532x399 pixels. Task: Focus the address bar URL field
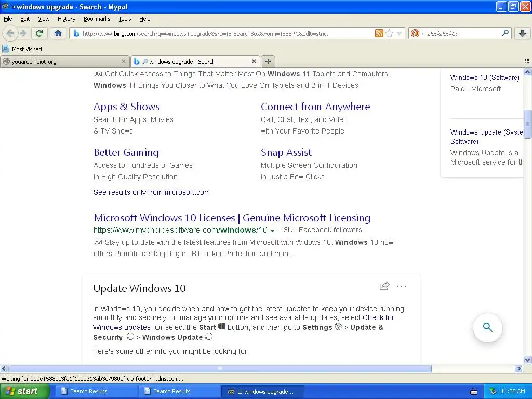[227, 34]
